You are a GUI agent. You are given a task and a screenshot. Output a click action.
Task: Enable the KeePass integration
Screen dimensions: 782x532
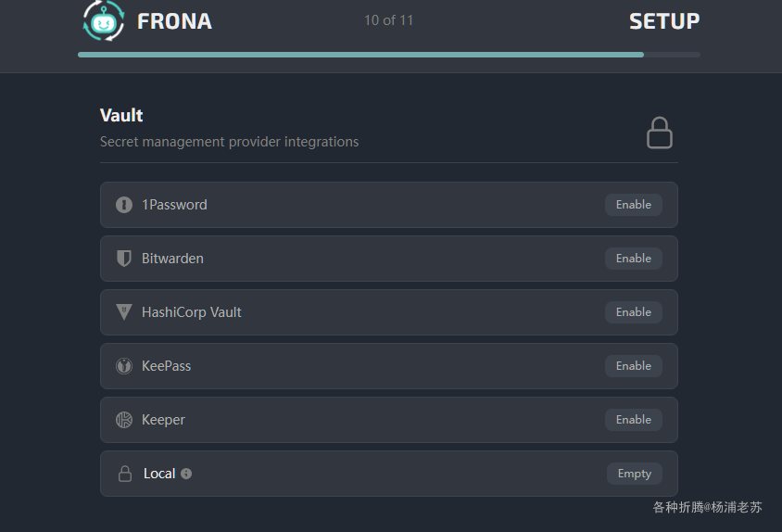(x=634, y=366)
